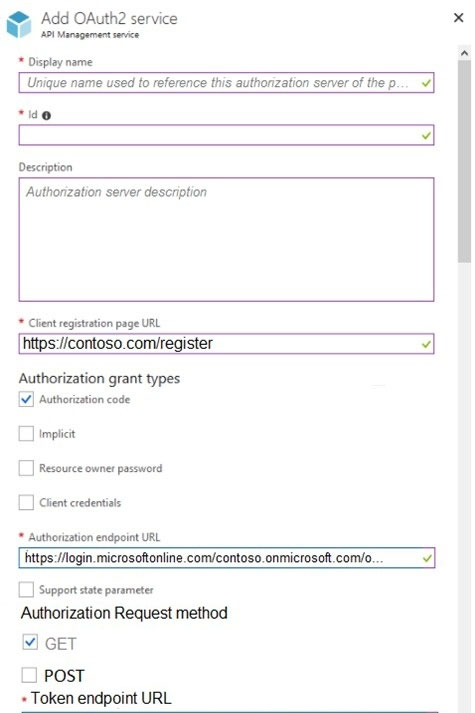Click the Client registration page URL field
Screen dimensions: 475x713
(x=226, y=344)
